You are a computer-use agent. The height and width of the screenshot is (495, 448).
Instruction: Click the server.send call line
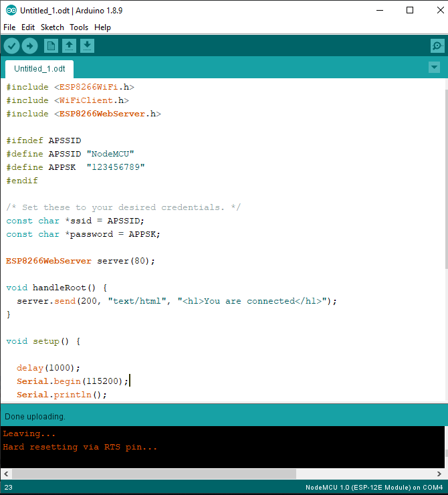[177, 301]
